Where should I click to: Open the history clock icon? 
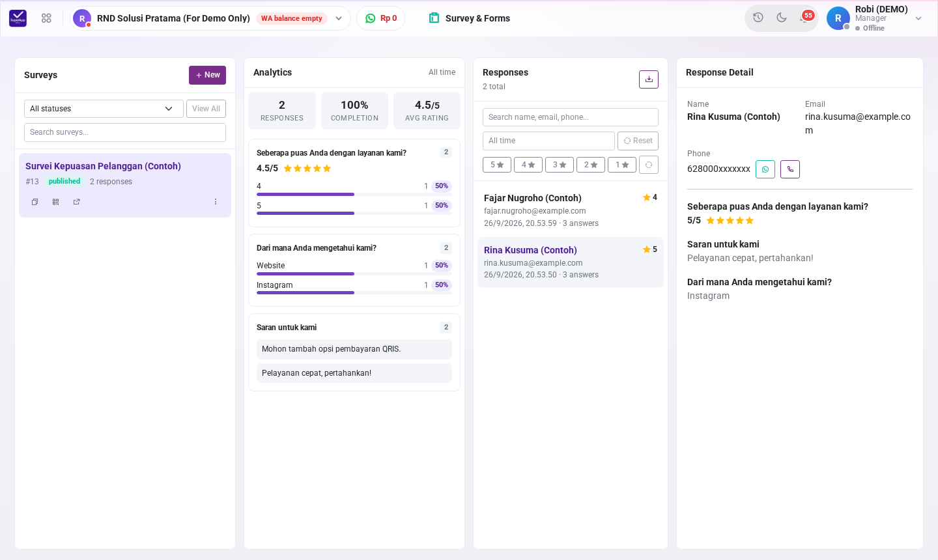pos(758,18)
